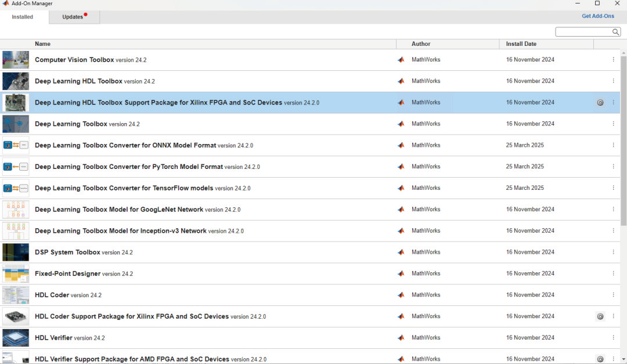Click 25 March 2025 date in ONNX row
This screenshot has width=627, height=364.
coord(525,145)
